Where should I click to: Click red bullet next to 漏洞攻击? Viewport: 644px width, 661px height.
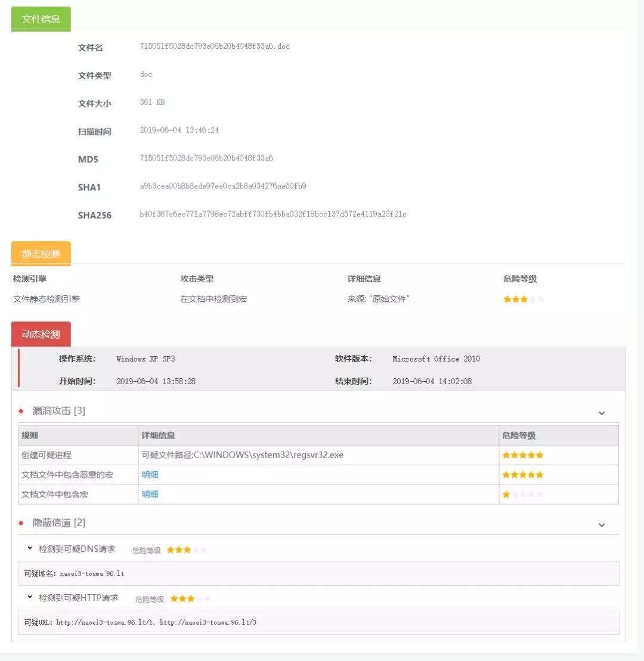click(21, 411)
